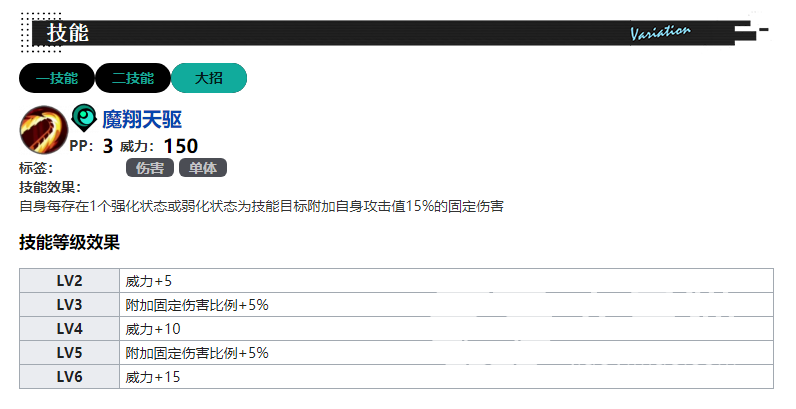Click the 技能 header title

[68, 33]
